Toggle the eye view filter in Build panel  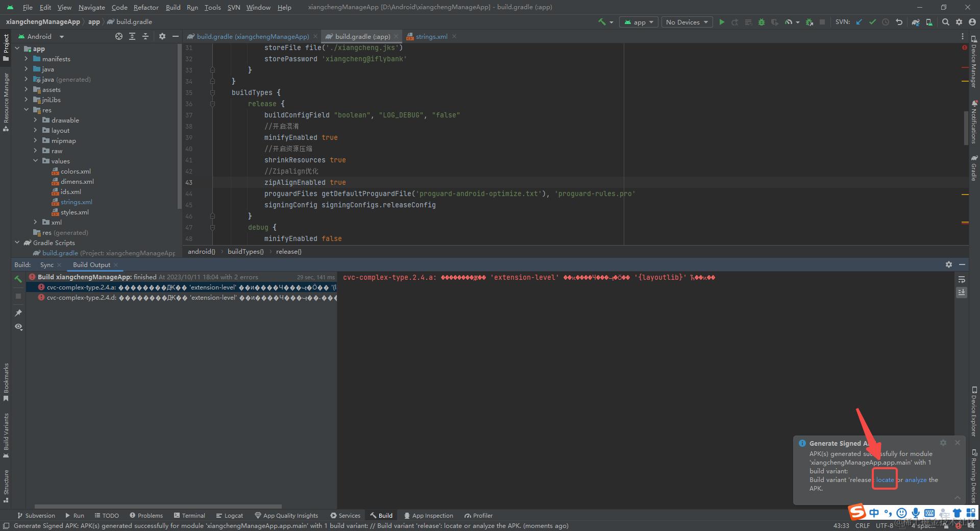pyautogui.click(x=18, y=327)
